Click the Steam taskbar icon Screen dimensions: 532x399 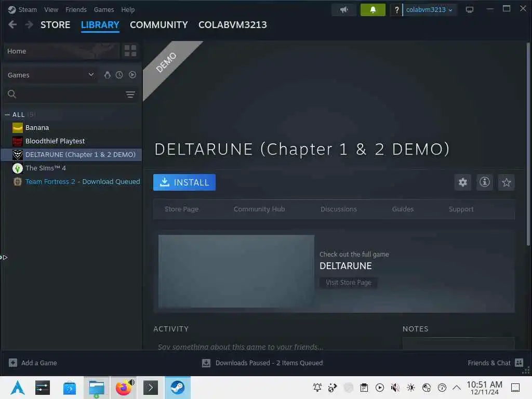178,388
